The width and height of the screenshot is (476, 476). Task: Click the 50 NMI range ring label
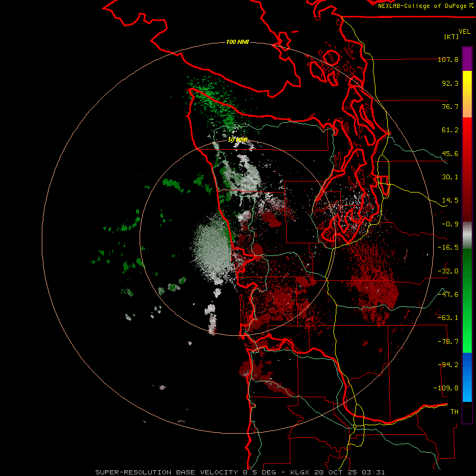[x=237, y=140]
